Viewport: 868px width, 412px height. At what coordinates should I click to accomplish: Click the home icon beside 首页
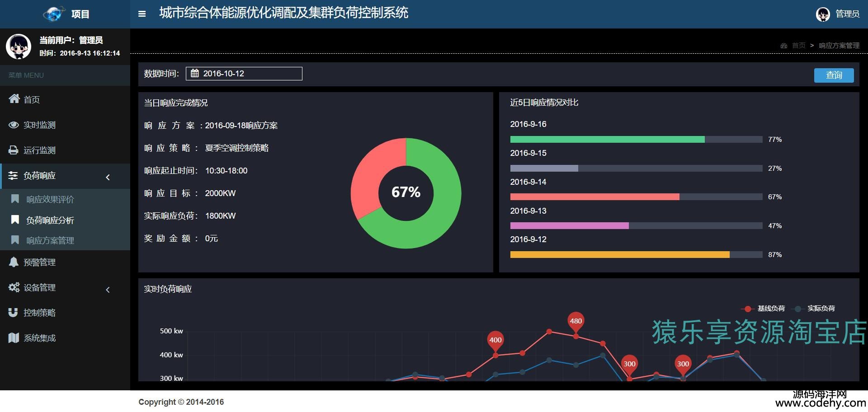tap(14, 98)
